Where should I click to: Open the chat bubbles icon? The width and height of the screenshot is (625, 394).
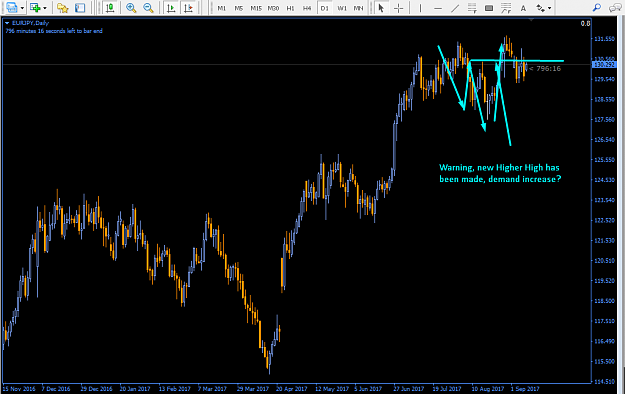click(x=615, y=8)
